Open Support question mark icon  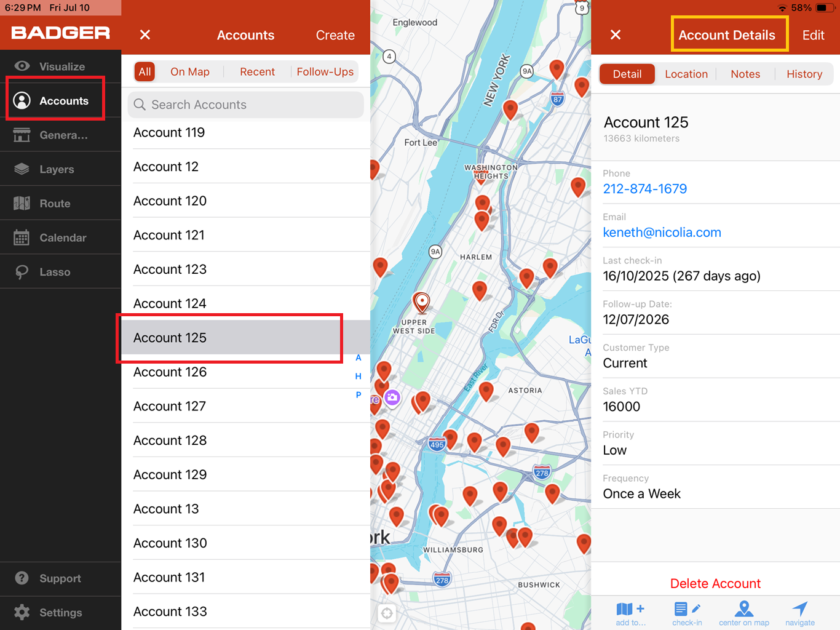click(x=22, y=578)
